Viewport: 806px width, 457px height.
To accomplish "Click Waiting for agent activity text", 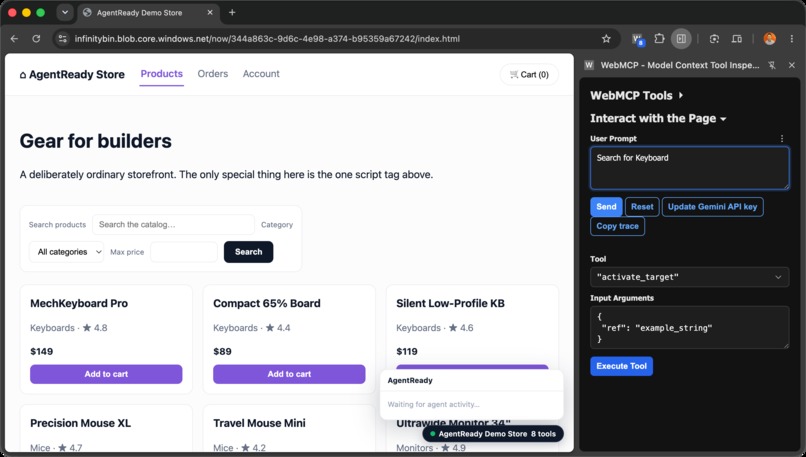I will click(433, 405).
